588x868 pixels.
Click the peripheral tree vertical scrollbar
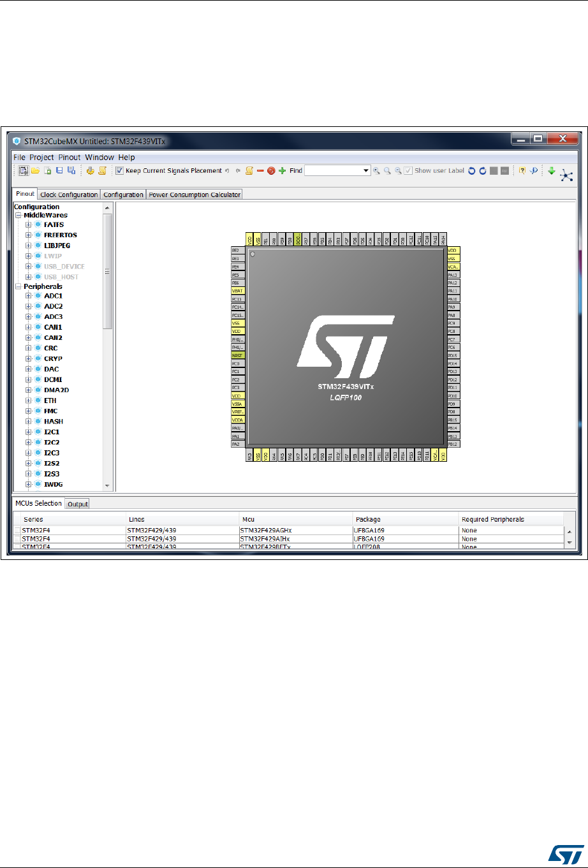[x=107, y=271]
